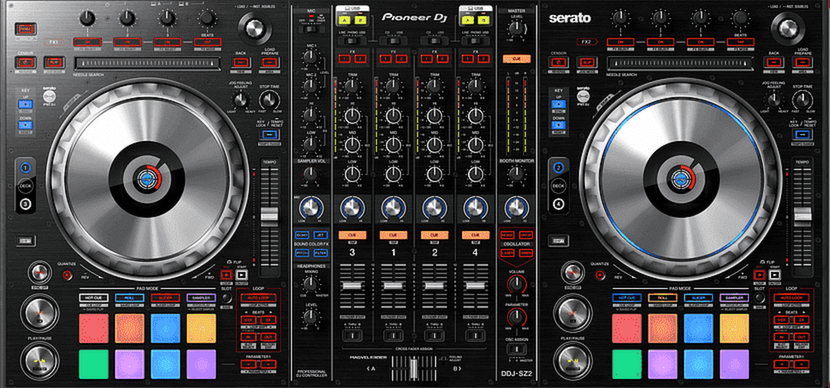Screen dimensions: 830x388
Task: Tap the left deck CUE button
Action: click(x=40, y=314)
